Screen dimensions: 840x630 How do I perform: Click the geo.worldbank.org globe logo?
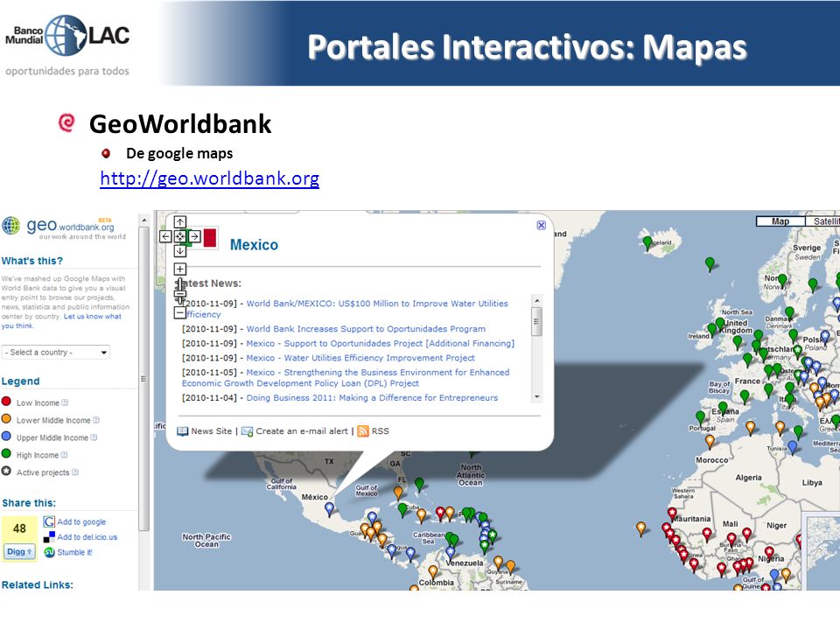point(10,226)
